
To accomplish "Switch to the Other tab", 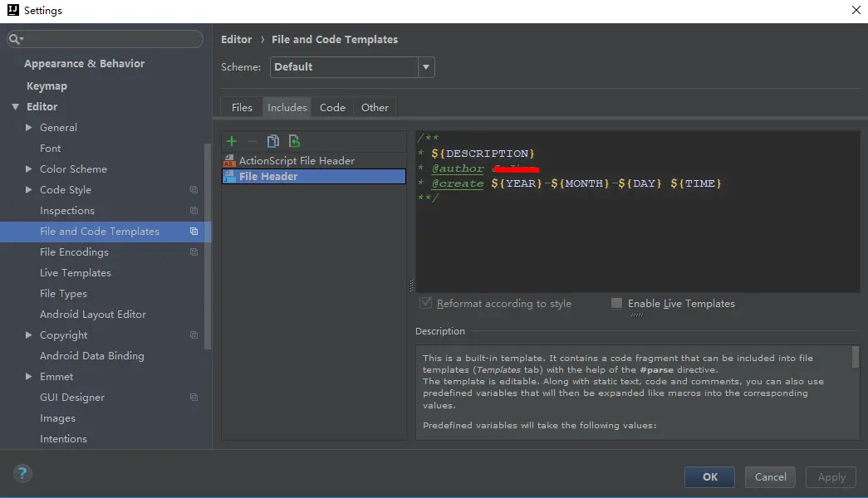I will [375, 107].
